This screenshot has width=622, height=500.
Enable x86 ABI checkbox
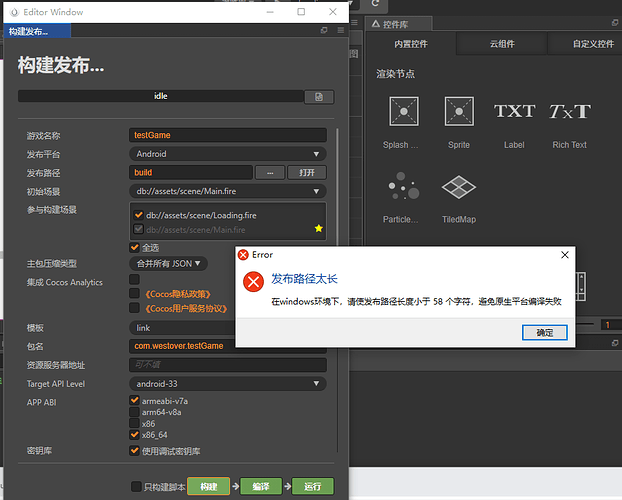[x=134, y=423]
